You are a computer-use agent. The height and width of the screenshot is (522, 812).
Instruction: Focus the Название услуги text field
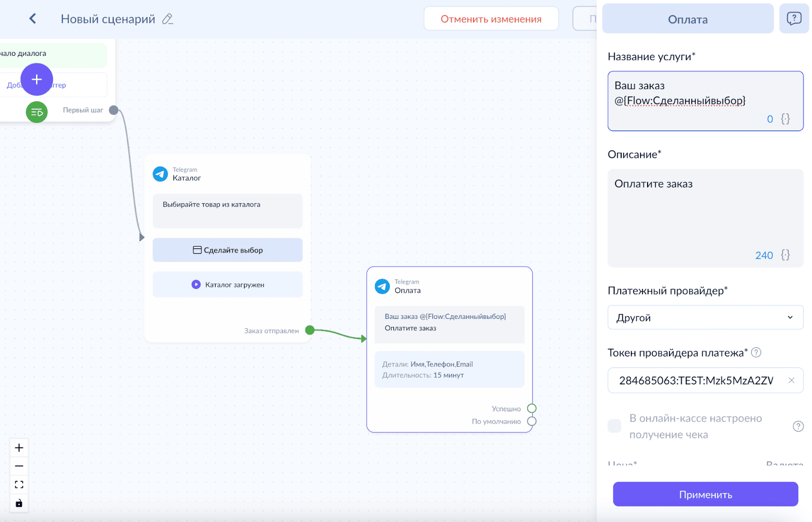705,101
